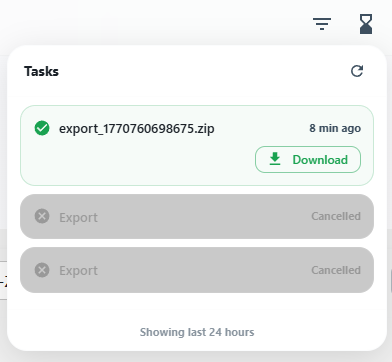
Task: Click the green checkmark status icon
Action: (42, 128)
